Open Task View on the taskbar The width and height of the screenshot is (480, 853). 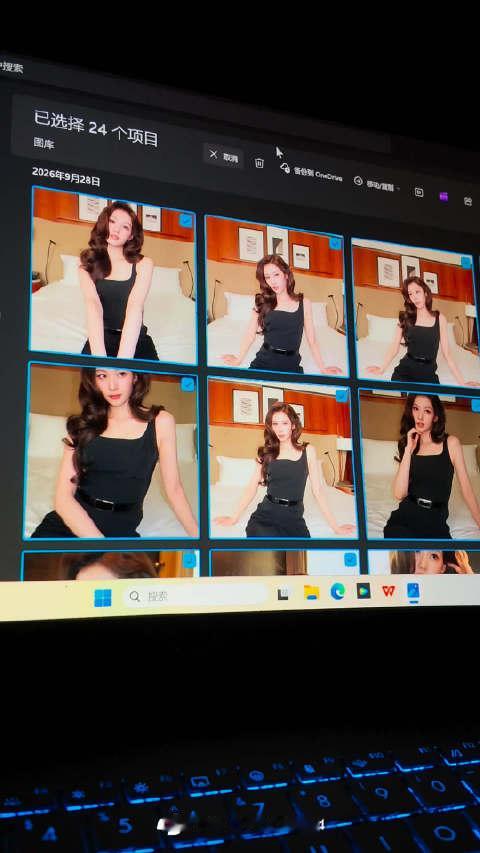[x=283, y=594]
